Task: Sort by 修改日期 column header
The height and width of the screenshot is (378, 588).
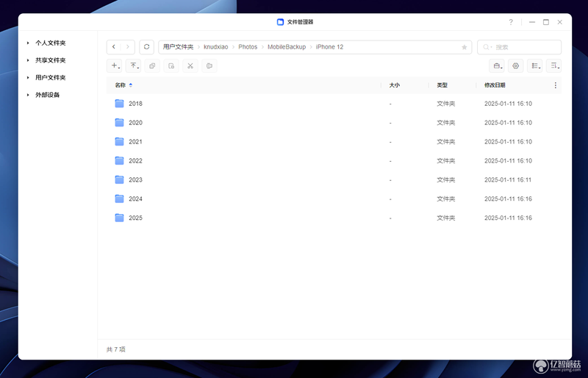Action: [x=495, y=85]
